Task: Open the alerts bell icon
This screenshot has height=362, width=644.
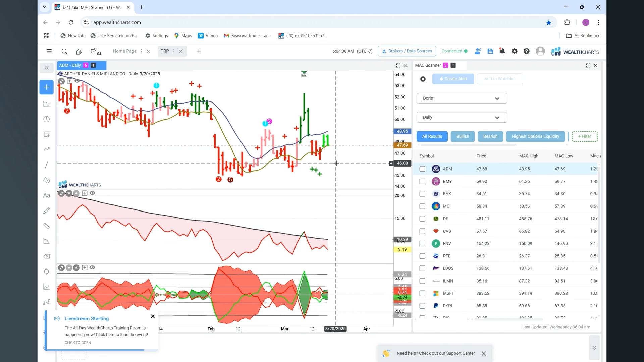Action: click(x=502, y=51)
